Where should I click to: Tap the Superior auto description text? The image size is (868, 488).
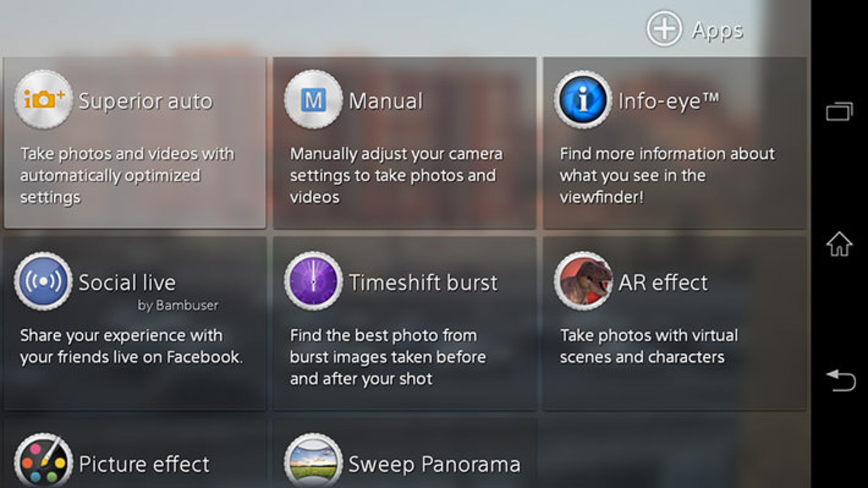pos(127,175)
